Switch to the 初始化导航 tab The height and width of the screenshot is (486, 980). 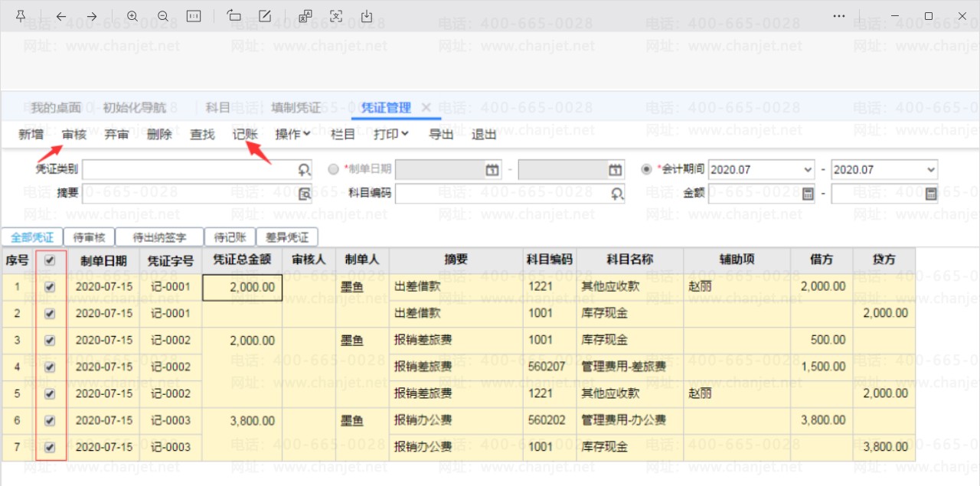pyautogui.click(x=134, y=108)
